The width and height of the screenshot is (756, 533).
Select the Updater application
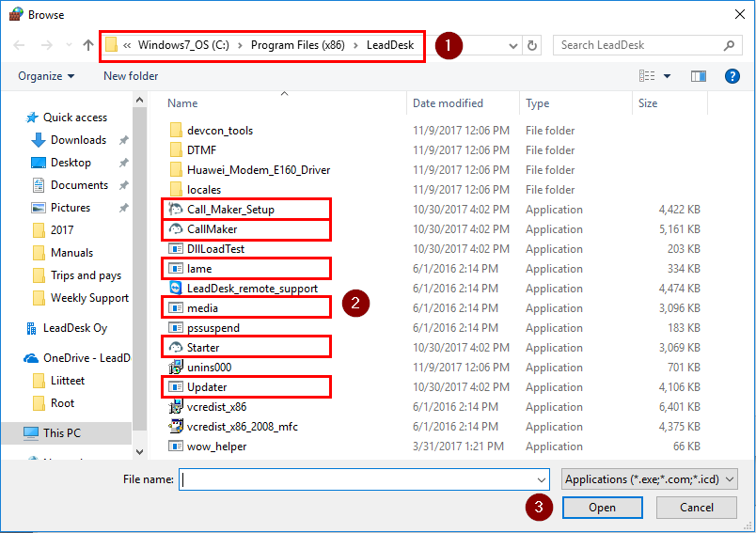pos(197,387)
